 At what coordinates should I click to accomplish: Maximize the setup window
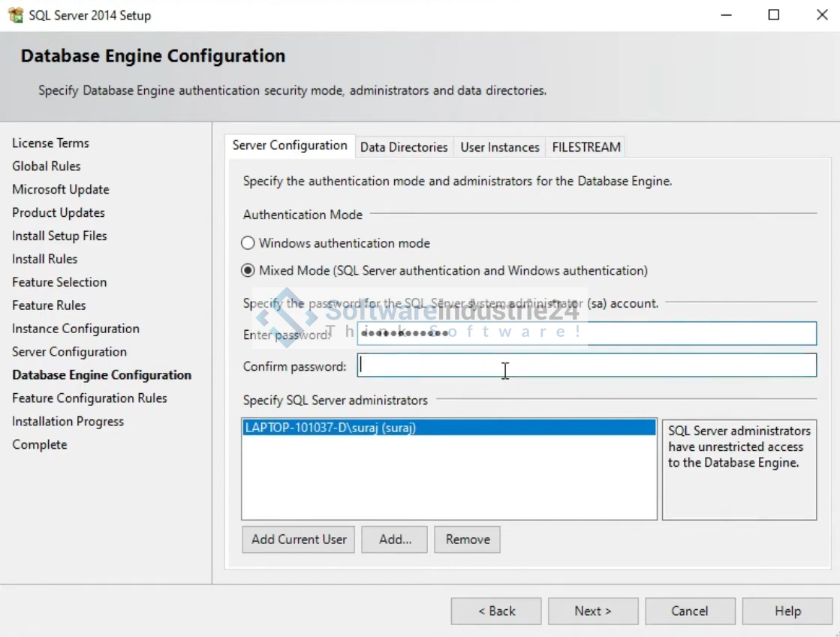point(774,15)
